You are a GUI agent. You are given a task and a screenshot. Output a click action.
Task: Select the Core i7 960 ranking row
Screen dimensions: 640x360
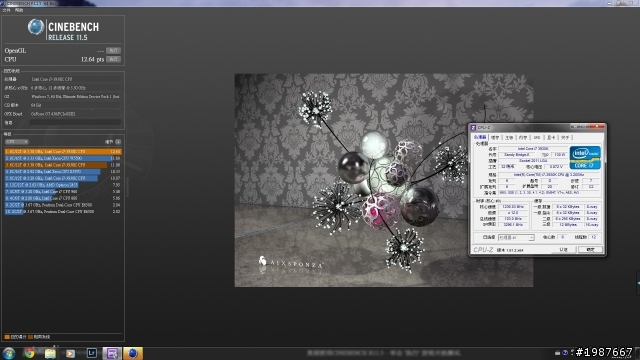point(63,191)
